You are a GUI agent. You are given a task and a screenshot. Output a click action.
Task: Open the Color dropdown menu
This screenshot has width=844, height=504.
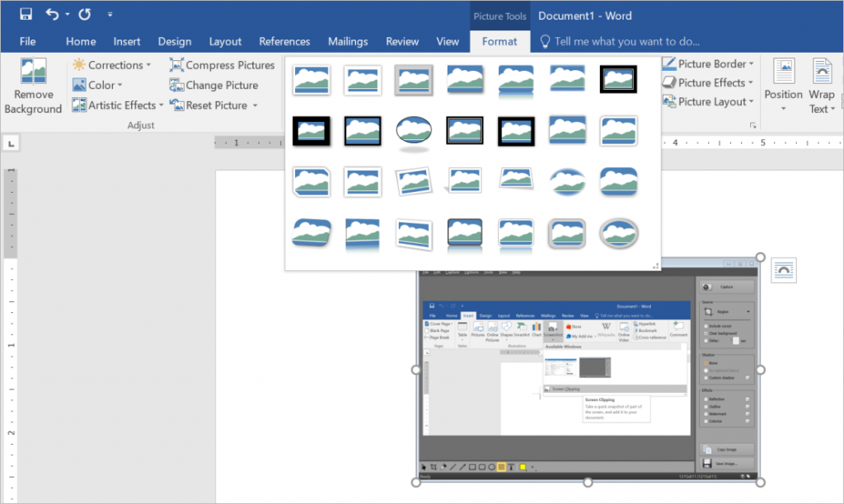coord(98,85)
